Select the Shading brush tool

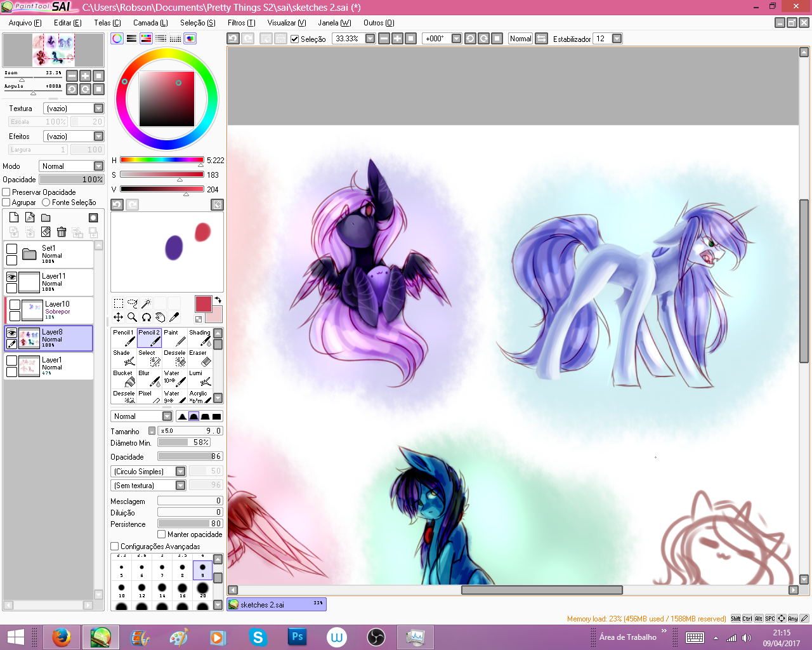(x=200, y=338)
